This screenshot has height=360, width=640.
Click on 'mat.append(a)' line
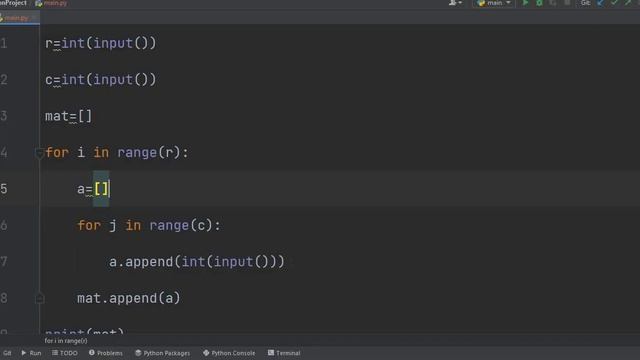coord(129,298)
